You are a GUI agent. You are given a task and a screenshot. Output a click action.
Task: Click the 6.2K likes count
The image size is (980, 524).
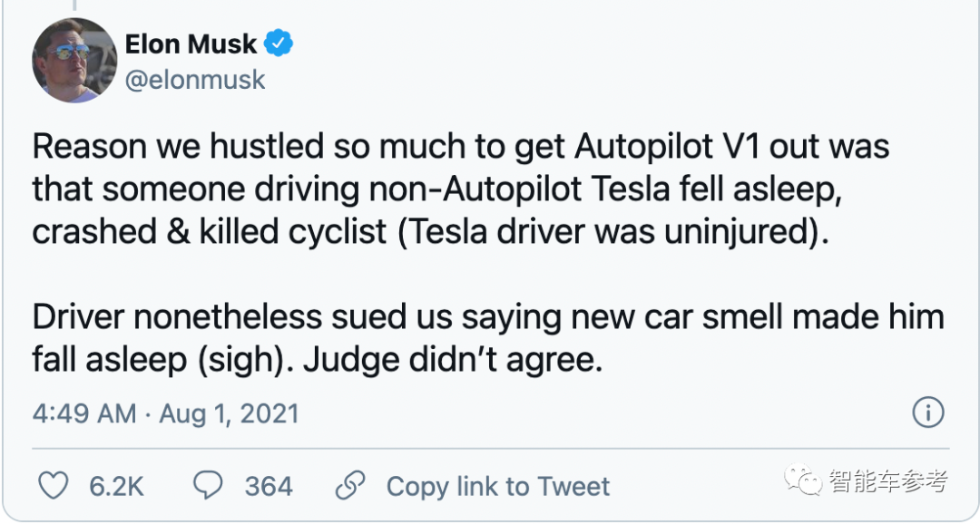click(x=116, y=487)
